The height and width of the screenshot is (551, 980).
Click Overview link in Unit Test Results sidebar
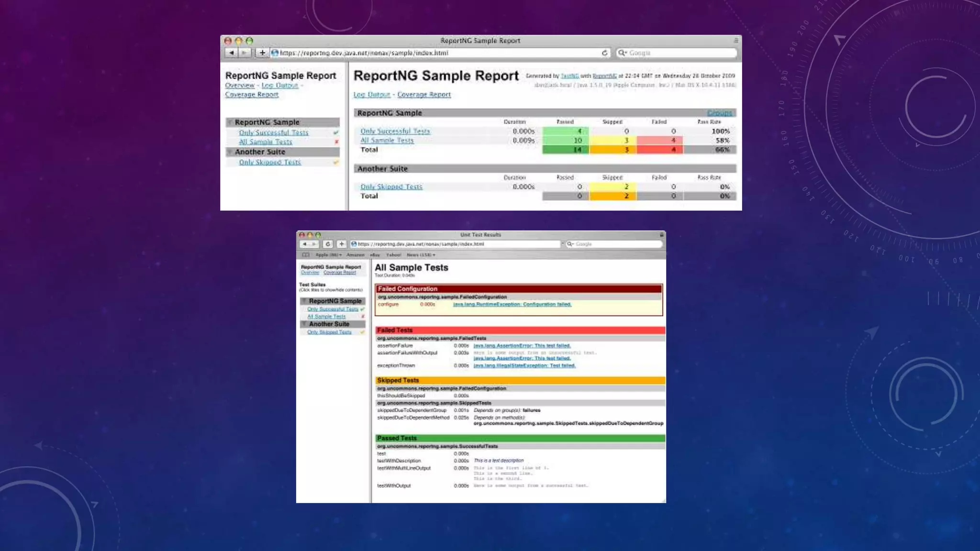click(310, 273)
